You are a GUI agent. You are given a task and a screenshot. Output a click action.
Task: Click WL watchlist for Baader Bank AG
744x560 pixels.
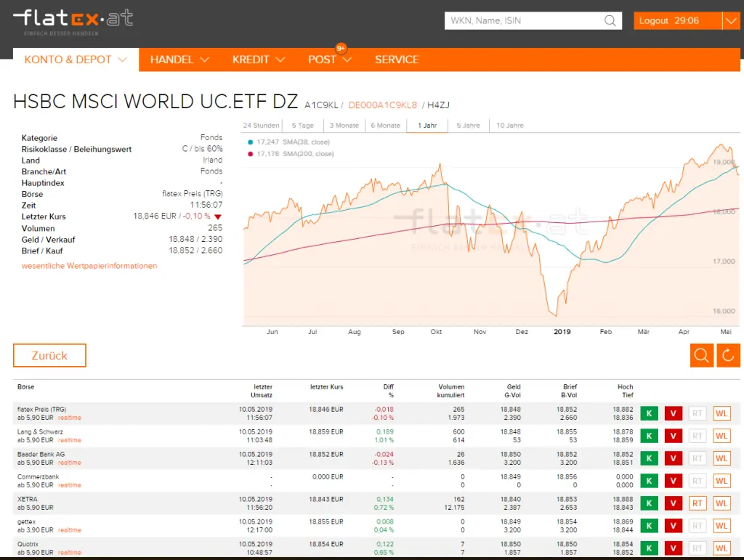[721, 458]
